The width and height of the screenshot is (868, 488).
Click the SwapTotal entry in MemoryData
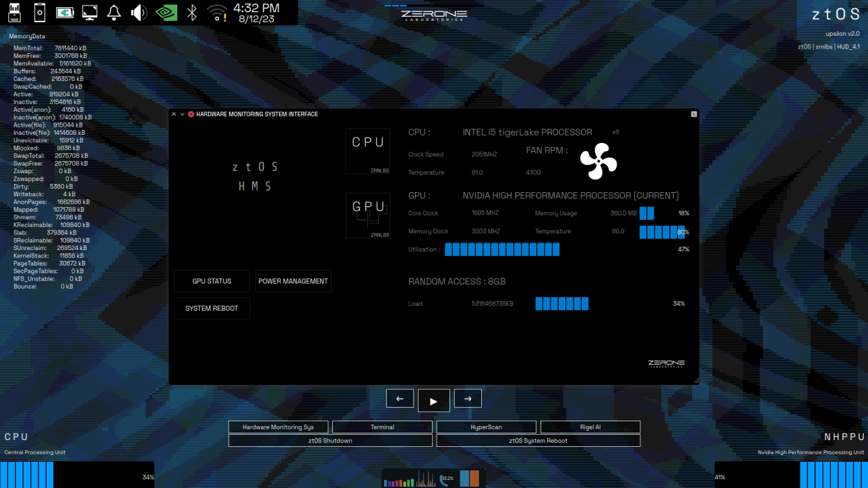[x=51, y=156]
